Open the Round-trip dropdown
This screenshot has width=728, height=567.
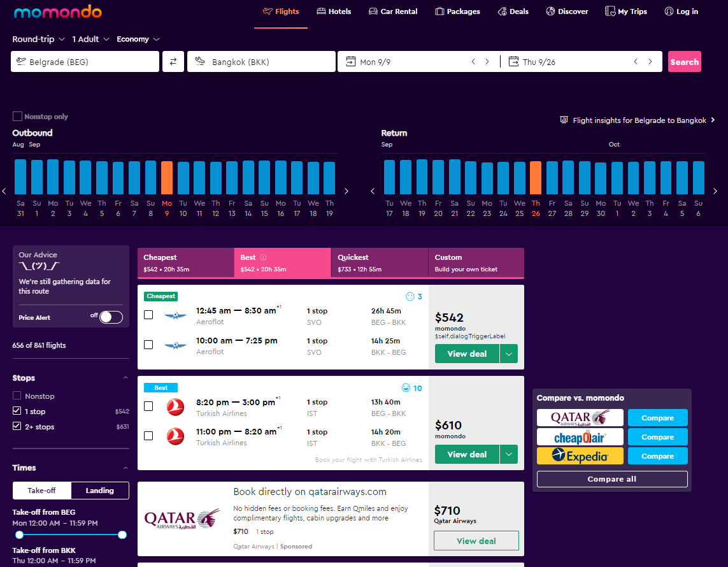[x=39, y=39]
